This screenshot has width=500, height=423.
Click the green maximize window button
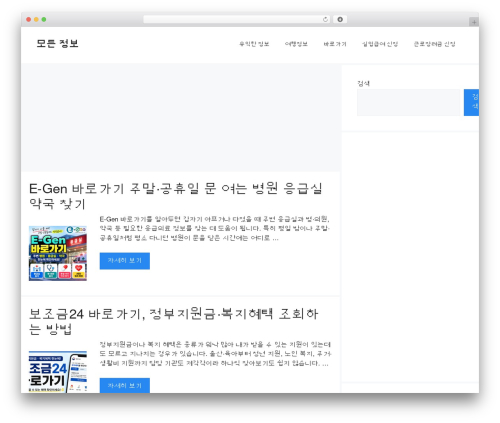pyautogui.click(x=44, y=19)
